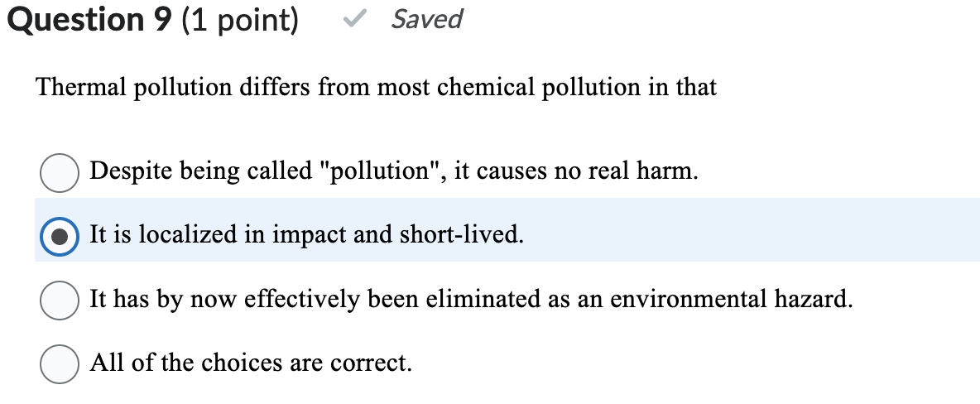The width and height of the screenshot is (980, 404).
Task: Click the answer text starting "Despite being called"
Action: point(393,172)
